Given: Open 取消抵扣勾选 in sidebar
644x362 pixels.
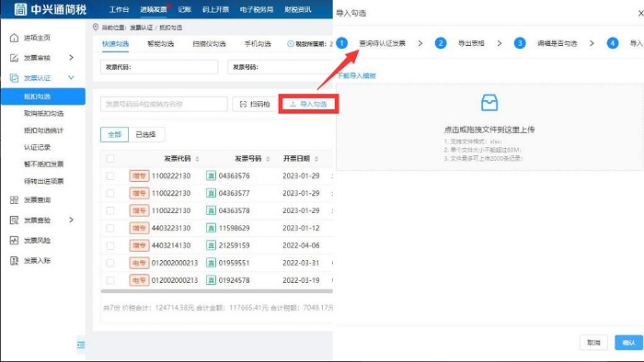Looking at the screenshot, I should tap(43, 114).
